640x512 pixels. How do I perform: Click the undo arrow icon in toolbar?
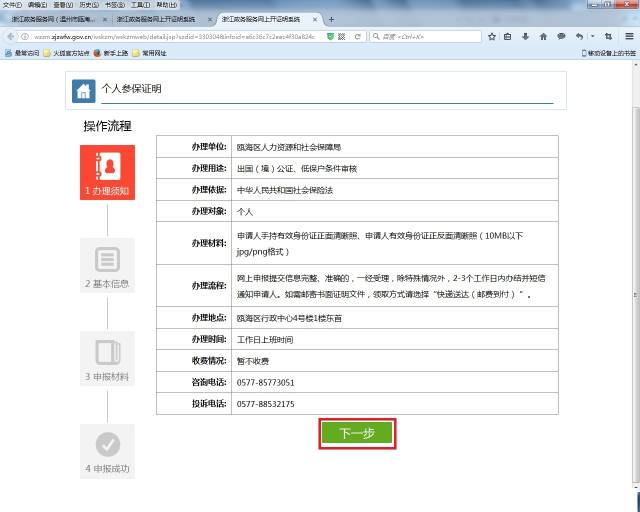pyautogui.click(x=579, y=37)
